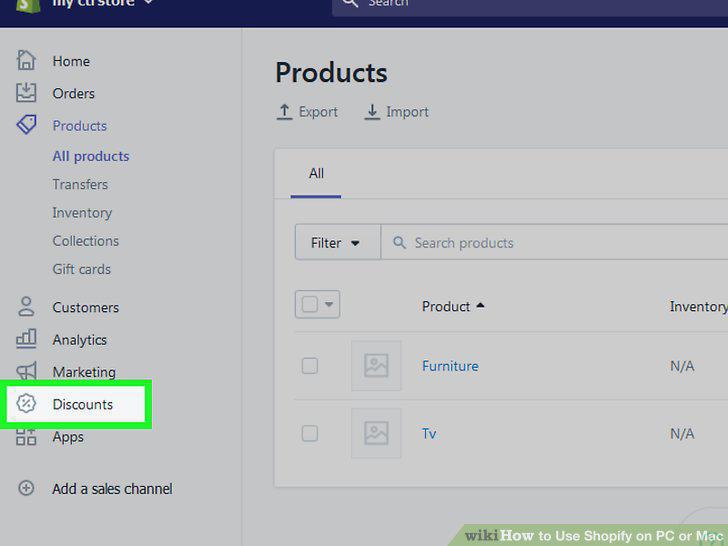This screenshot has height=546, width=728.
Task: Click the Customers person icon
Action: click(26, 306)
